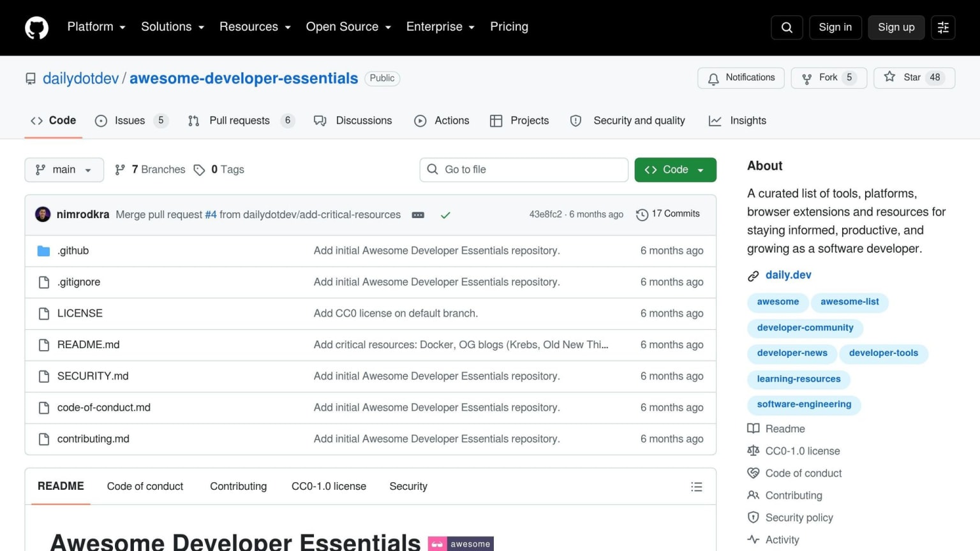This screenshot has height=551, width=980.
Task: Open commit hash 43e8fc2
Action: tap(546, 214)
